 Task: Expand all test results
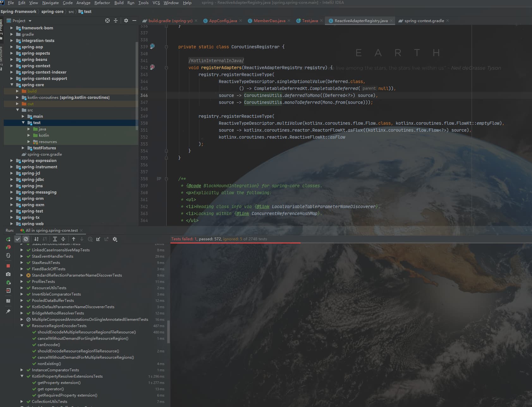pos(55,239)
